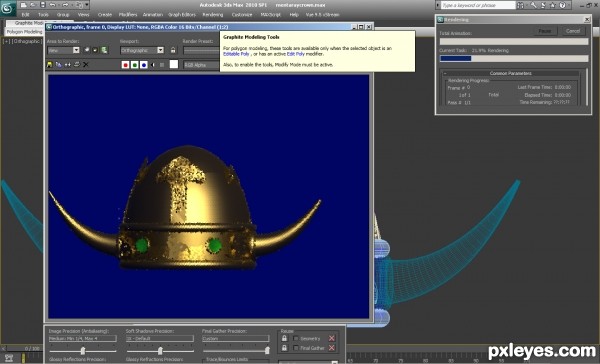This screenshot has height=364, width=600.
Task: Enable the Reuse Final Gather checkbox
Action: [295, 348]
